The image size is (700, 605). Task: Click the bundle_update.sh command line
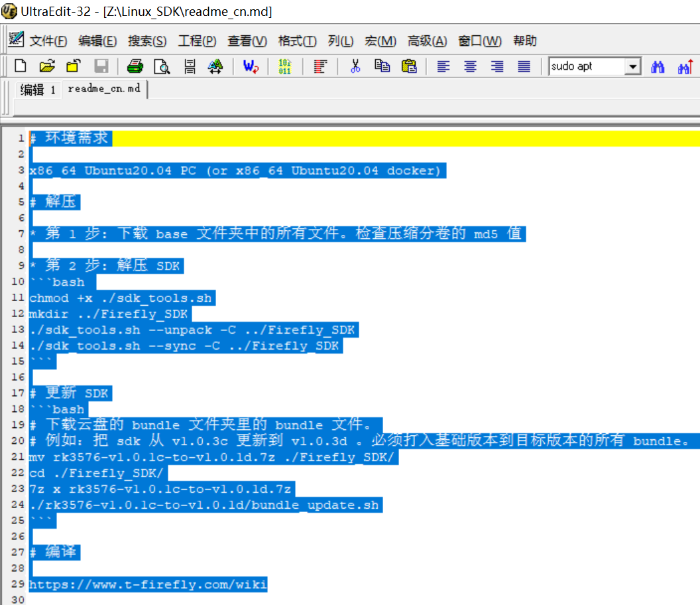click(204, 505)
